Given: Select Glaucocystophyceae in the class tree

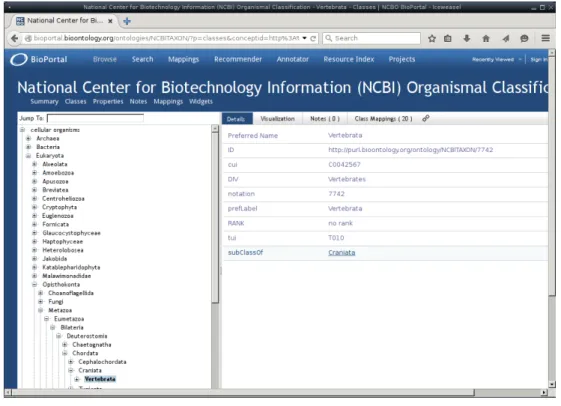Looking at the screenshot, I should point(71,233).
